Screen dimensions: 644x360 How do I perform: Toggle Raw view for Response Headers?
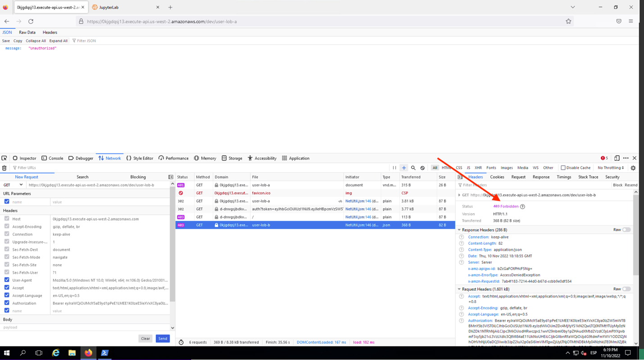click(x=626, y=230)
